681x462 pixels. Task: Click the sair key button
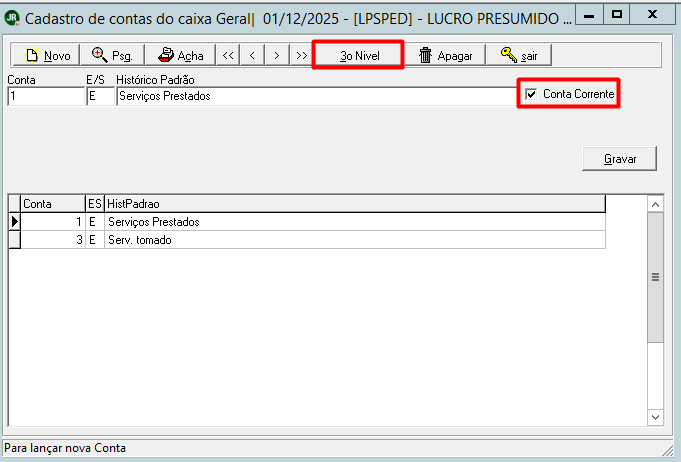[x=519, y=55]
